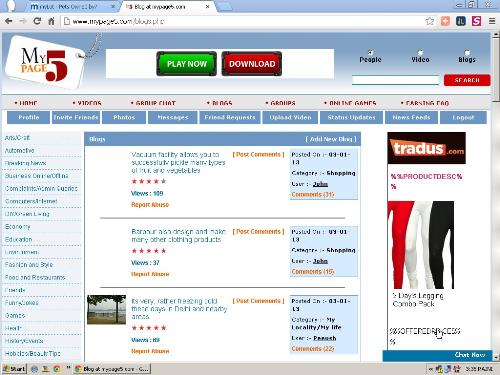Go back with the browser back arrow
Viewport: 500px width, 375px height.
pos(9,21)
